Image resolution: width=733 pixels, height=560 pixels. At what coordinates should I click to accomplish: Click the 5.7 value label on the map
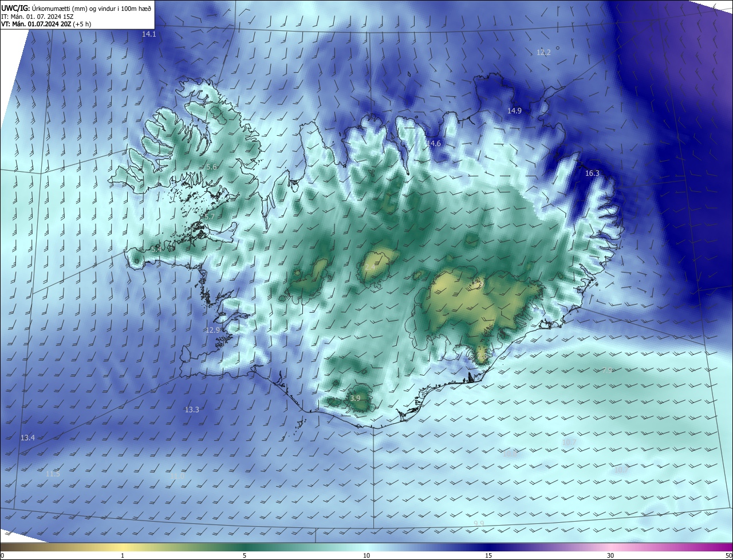point(209,216)
